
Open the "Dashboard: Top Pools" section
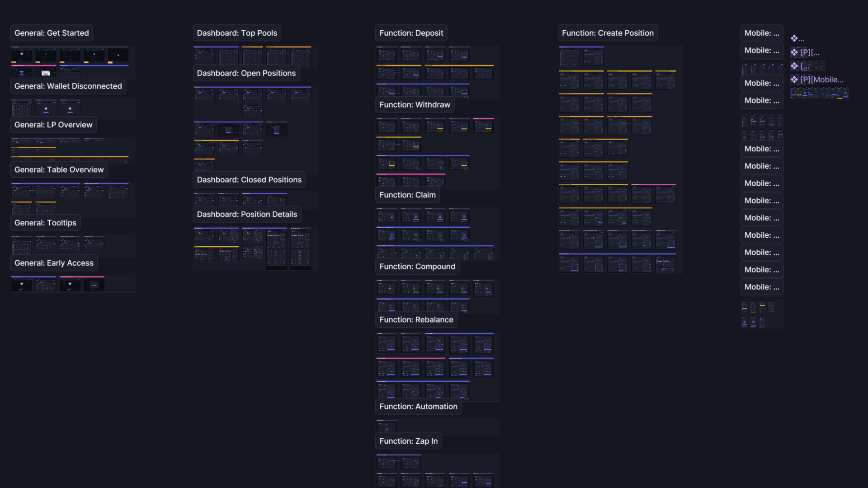click(x=236, y=33)
